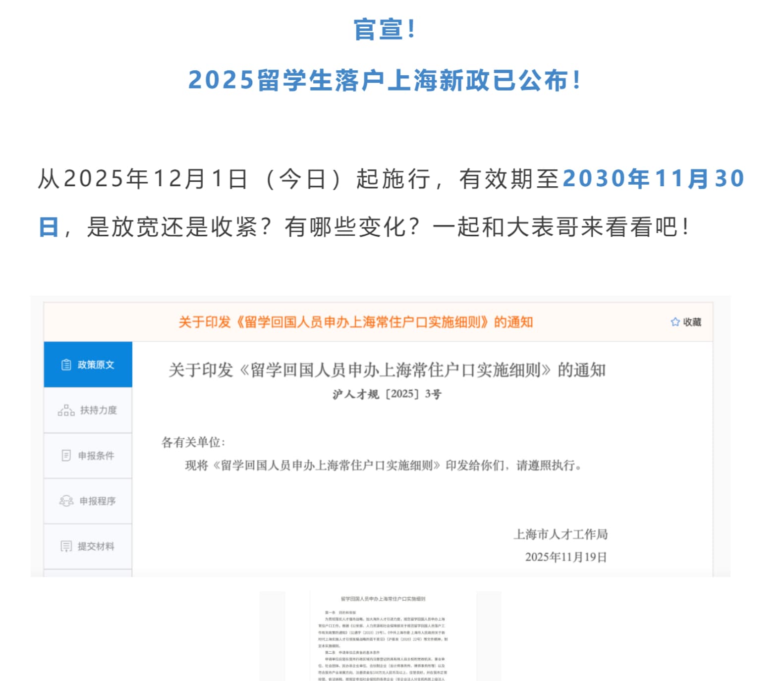The height and width of the screenshot is (681, 784).
Task: Click the people icon next to 申报程序
Action: 66,501
